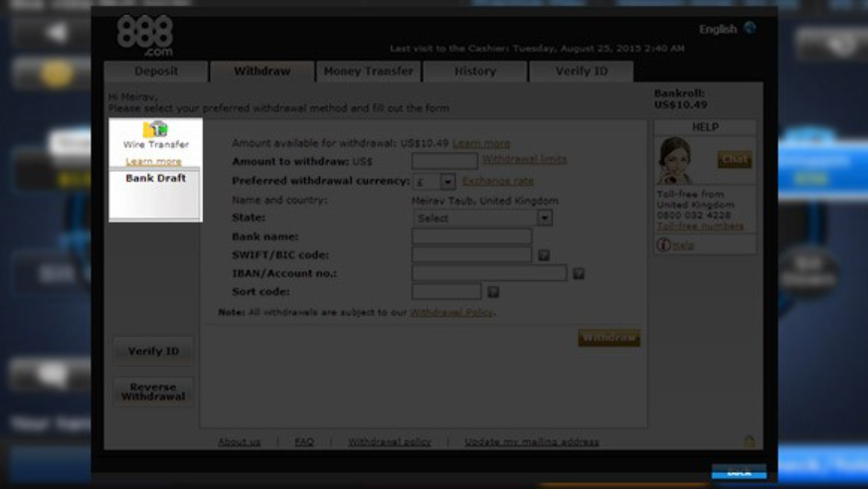Open the Withdrawal policy footer link
The image size is (868, 489).
point(389,441)
